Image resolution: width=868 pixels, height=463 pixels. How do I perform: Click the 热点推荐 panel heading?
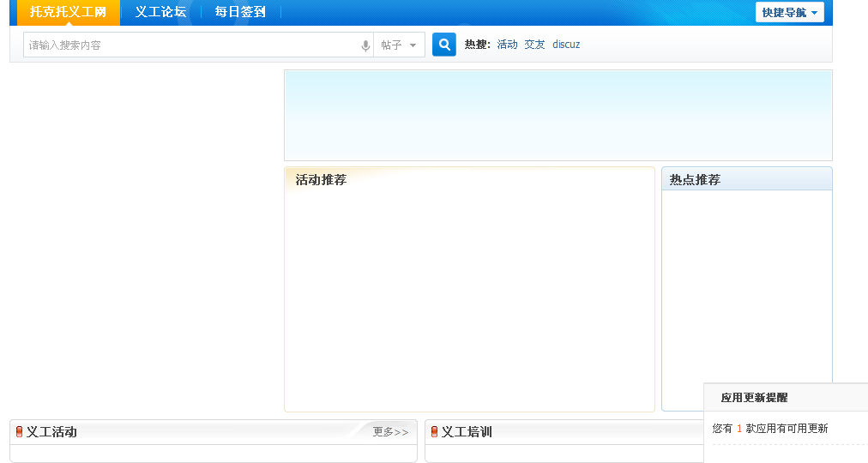(695, 180)
